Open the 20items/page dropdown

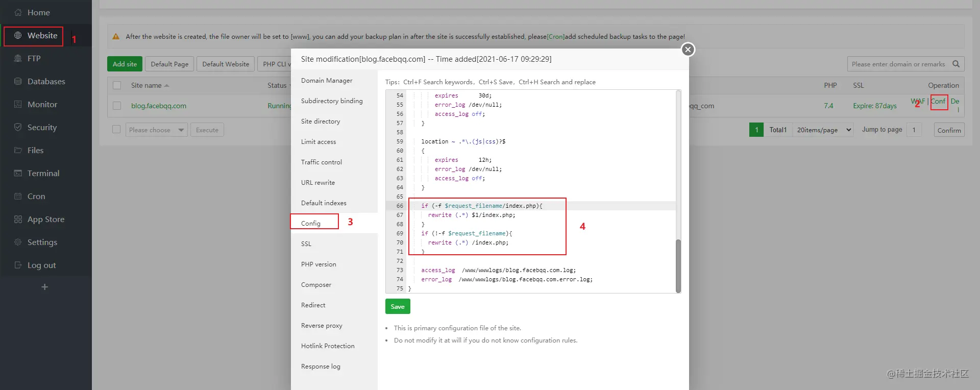click(823, 130)
